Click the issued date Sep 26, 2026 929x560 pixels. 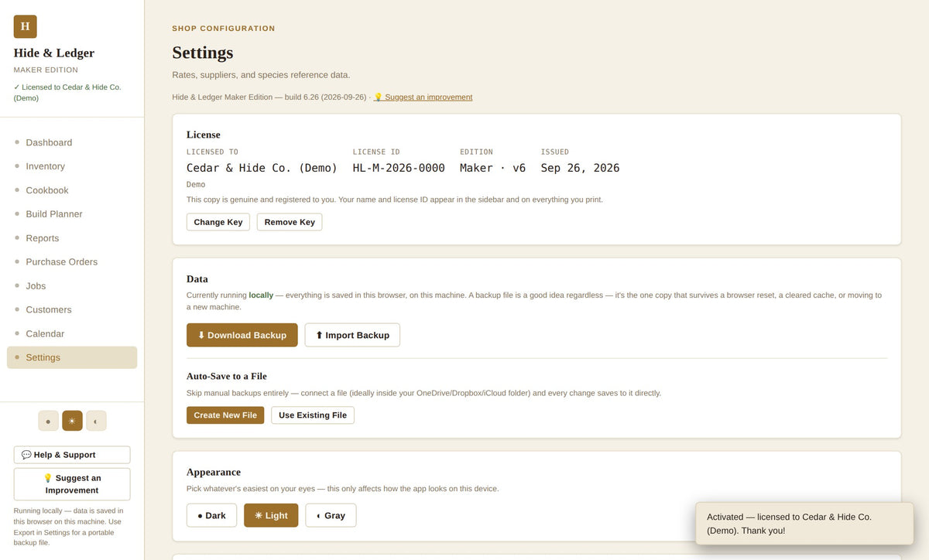[580, 168]
